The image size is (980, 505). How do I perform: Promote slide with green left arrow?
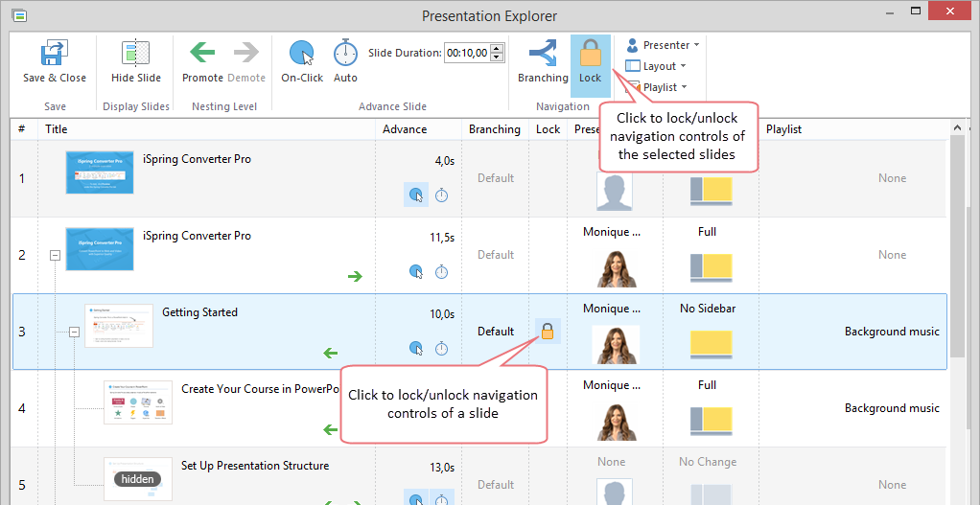[x=202, y=53]
